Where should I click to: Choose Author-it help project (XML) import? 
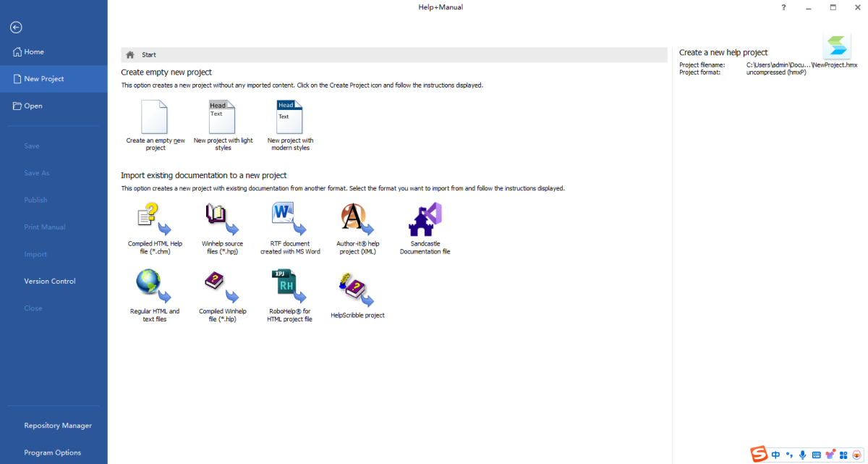pos(359,220)
